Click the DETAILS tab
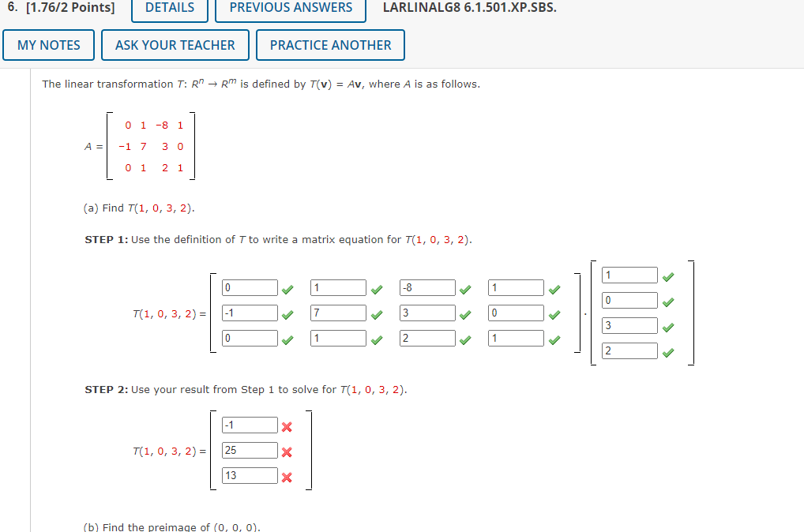Screen dimensions: 804x532 169,8
